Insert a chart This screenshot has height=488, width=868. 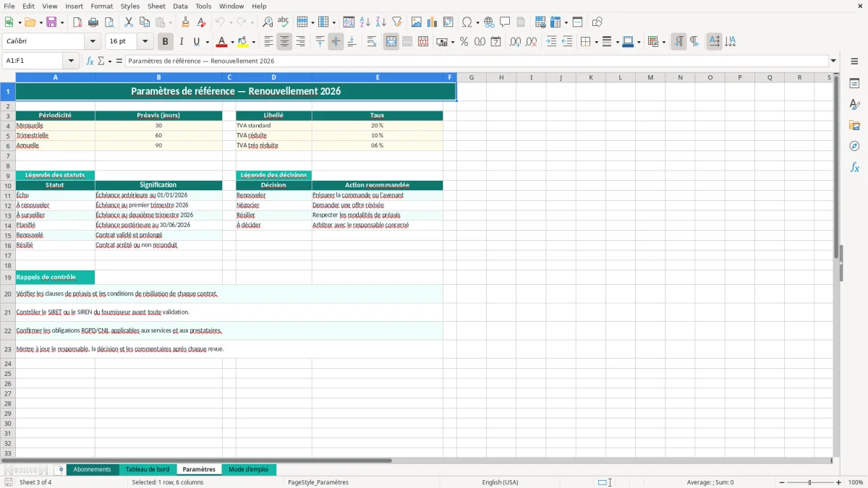(x=432, y=22)
